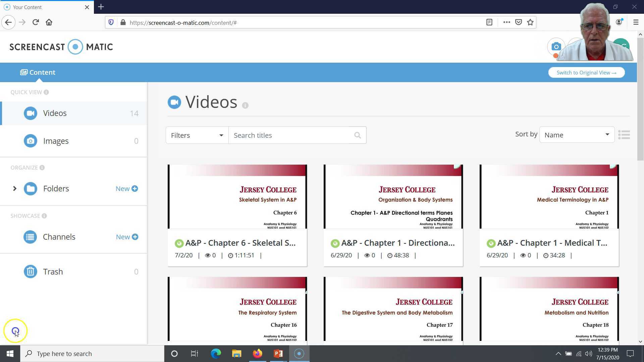Click the page vertical scrollbar down arrow
This screenshot has width=644, height=362.
tap(640, 342)
